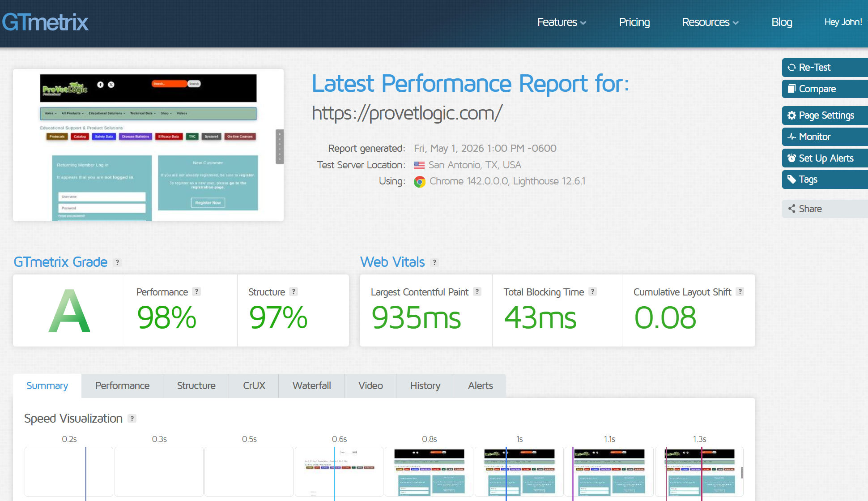Click the 0.08 layout shift value
Image resolution: width=868 pixels, height=501 pixels.
pos(665,317)
